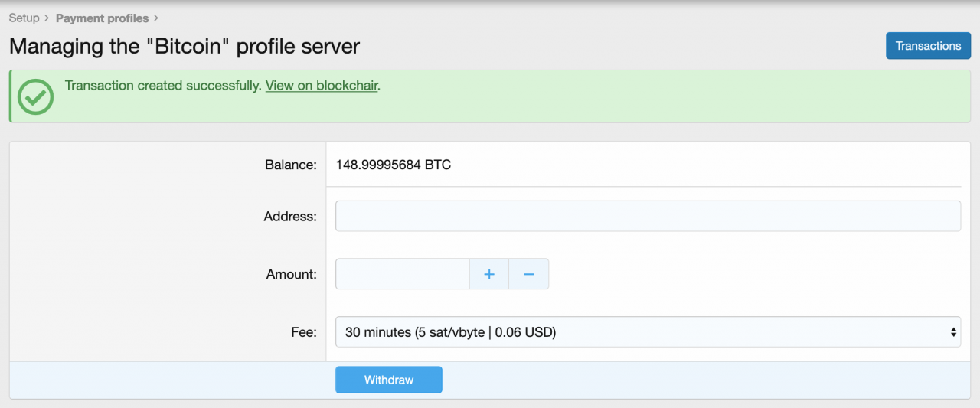Open the Fee selection dropdown

click(x=647, y=332)
